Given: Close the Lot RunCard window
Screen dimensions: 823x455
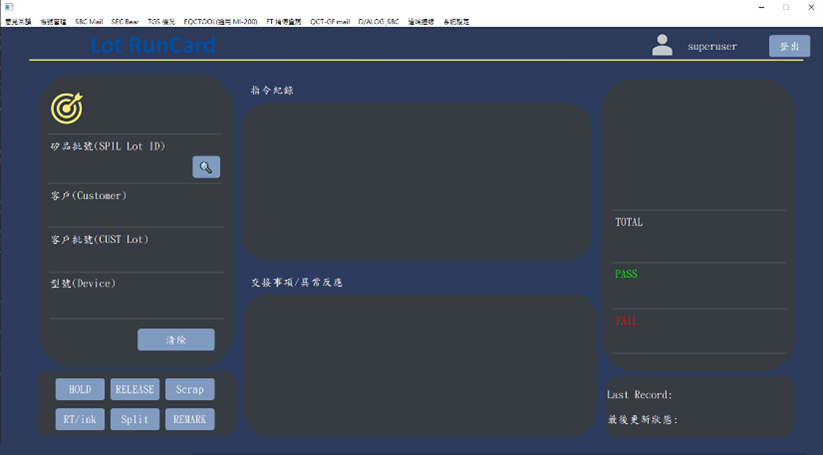Looking at the screenshot, I should [811, 7].
